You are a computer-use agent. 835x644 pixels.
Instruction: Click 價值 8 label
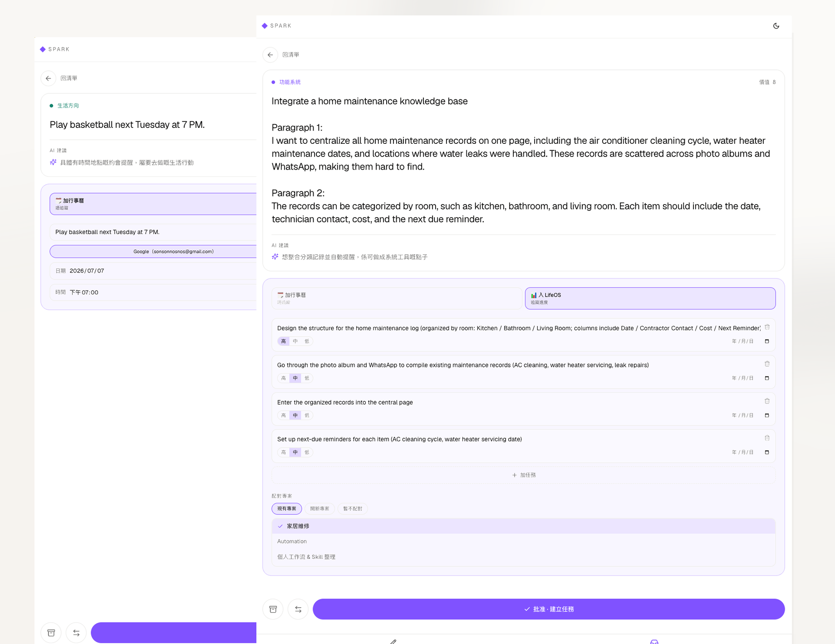click(767, 82)
